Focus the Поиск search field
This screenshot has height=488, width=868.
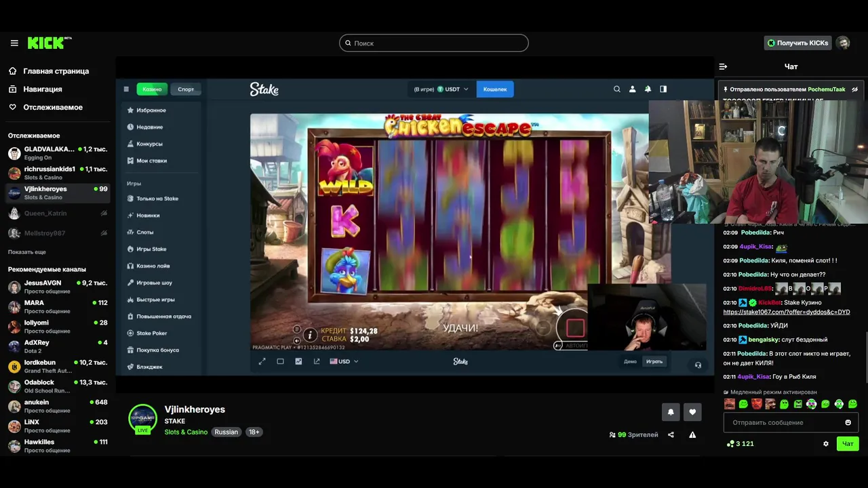click(x=434, y=43)
